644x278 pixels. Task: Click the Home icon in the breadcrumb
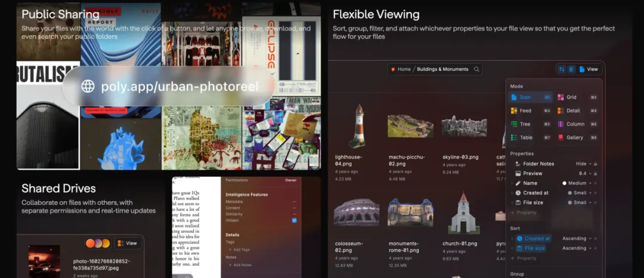(x=393, y=69)
